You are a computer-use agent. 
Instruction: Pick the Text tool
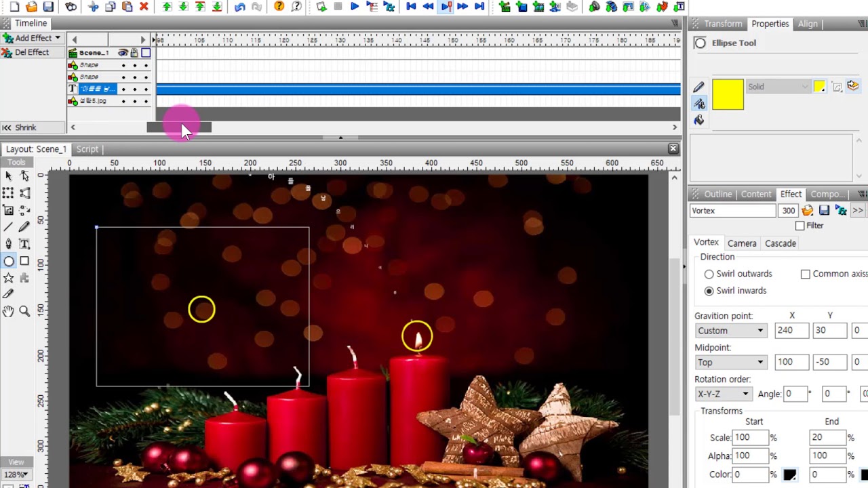(24, 244)
